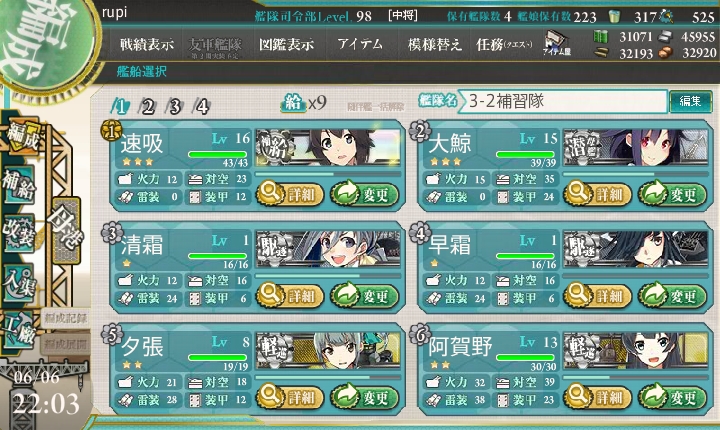Click the 給 underway replenishment icon

[292, 103]
